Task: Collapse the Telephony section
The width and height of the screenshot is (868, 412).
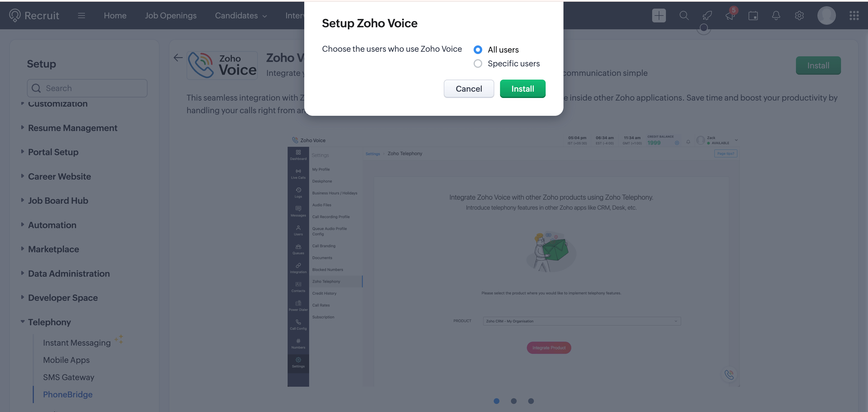Action: tap(23, 322)
